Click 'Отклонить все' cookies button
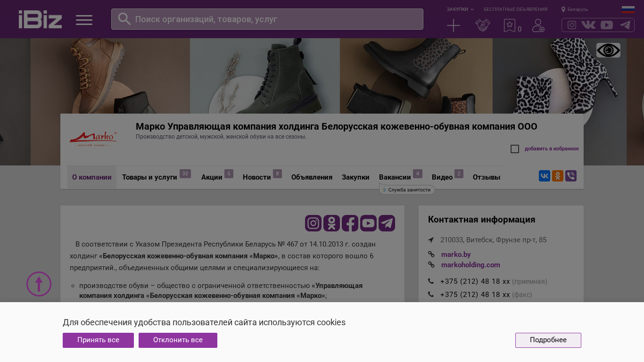Screen dimensions: 644x362 [178, 340]
